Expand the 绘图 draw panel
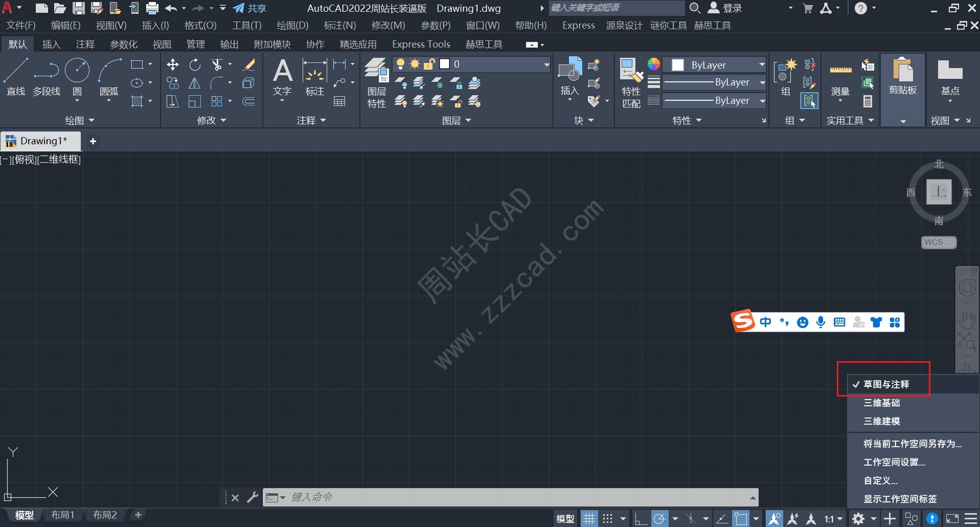980x527 pixels. pyautogui.click(x=80, y=120)
